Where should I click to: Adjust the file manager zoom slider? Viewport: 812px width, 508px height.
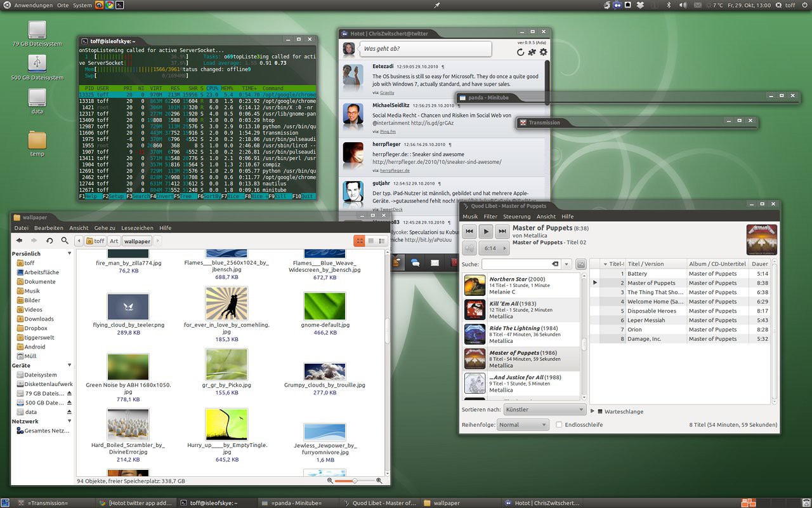coord(355,481)
